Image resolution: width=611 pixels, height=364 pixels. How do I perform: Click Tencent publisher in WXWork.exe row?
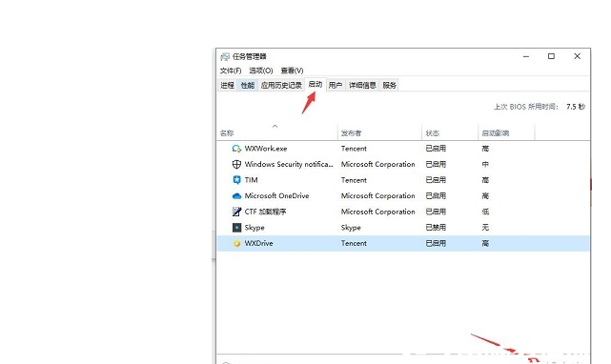pos(354,149)
